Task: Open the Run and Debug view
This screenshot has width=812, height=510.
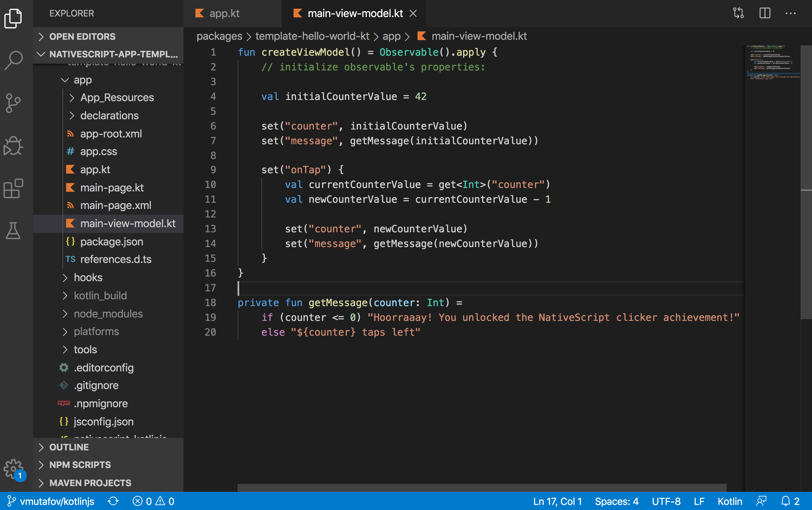Action: (x=13, y=146)
